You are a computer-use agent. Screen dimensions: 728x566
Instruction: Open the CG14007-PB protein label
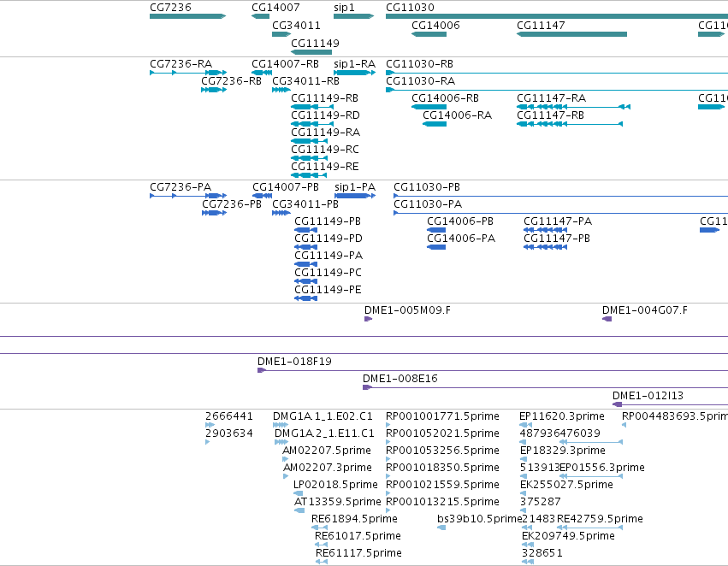point(286,187)
